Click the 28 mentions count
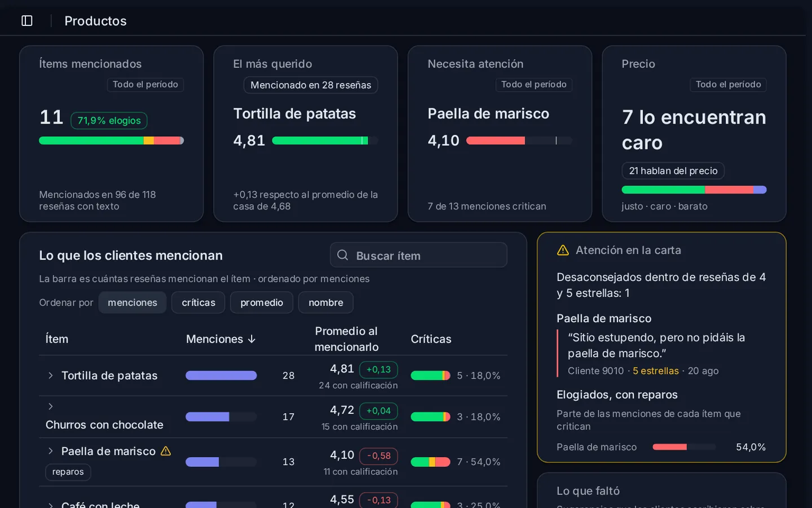The image size is (812, 508). click(x=289, y=375)
